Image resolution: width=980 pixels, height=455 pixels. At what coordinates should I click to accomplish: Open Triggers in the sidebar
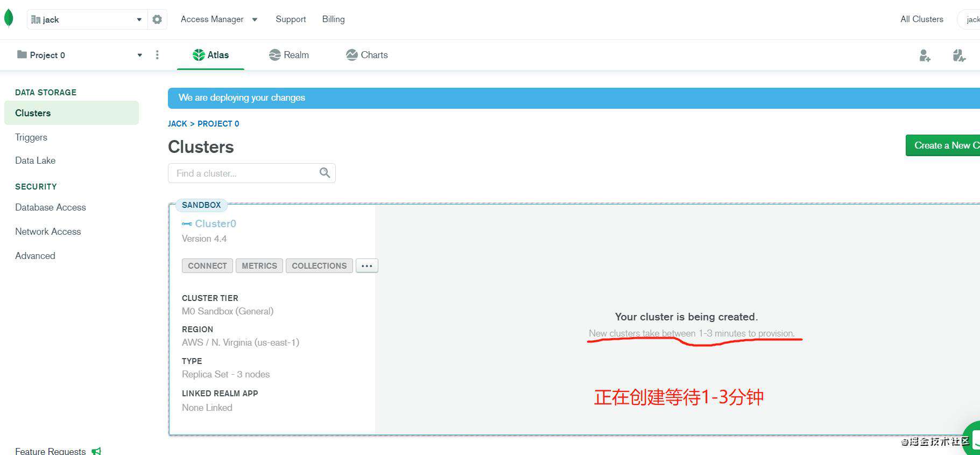pos(31,137)
